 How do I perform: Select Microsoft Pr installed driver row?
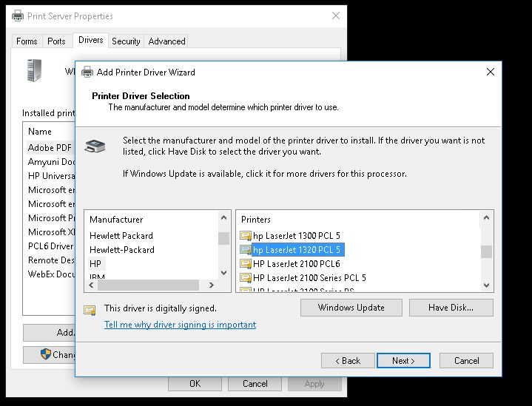pyautogui.click(x=51, y=217)
